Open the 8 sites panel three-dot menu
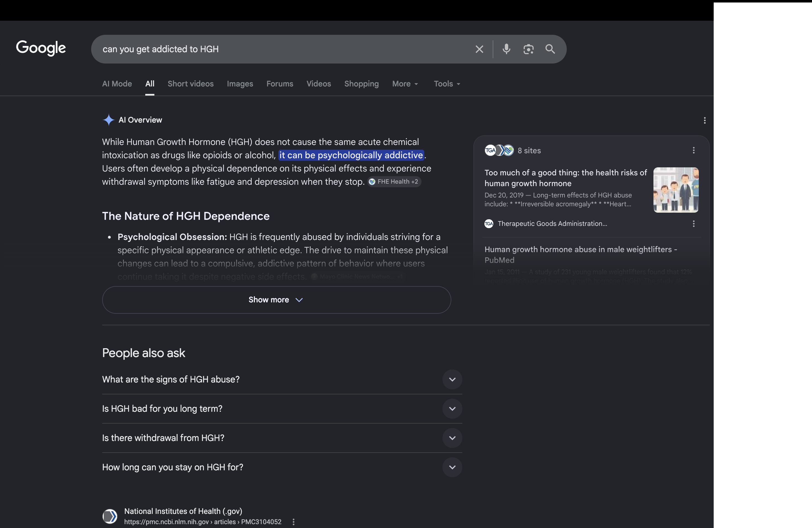812x528 pixels. tap(694, 151)
